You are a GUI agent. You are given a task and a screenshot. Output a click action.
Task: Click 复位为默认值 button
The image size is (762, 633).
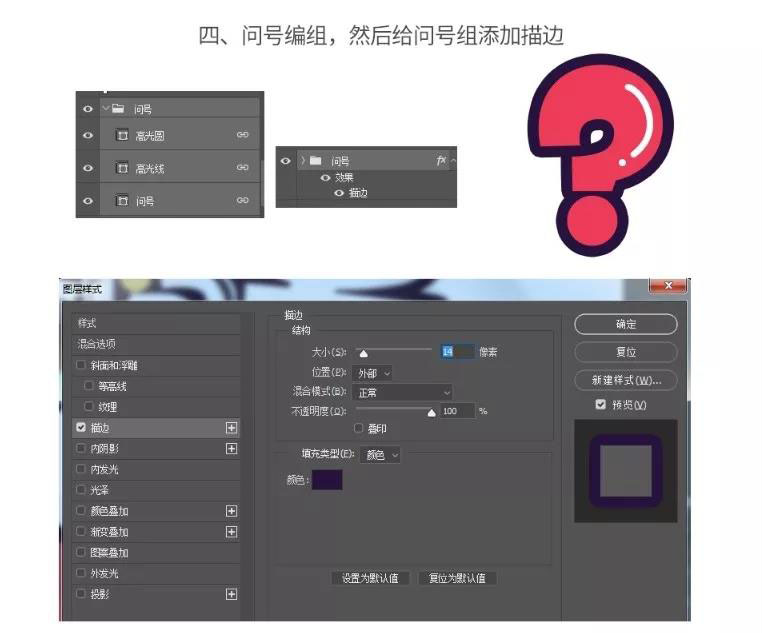[x=457, y=578]
